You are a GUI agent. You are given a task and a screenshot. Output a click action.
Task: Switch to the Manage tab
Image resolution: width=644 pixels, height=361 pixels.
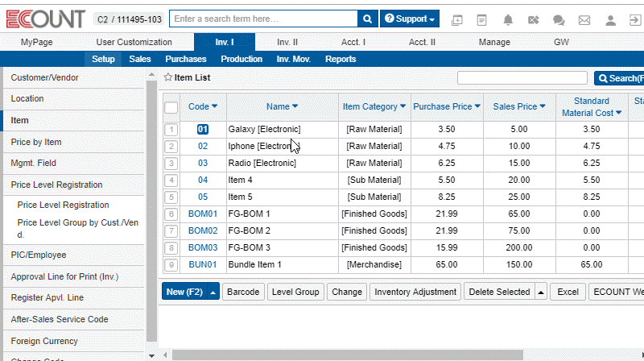(x=494, y=42)
